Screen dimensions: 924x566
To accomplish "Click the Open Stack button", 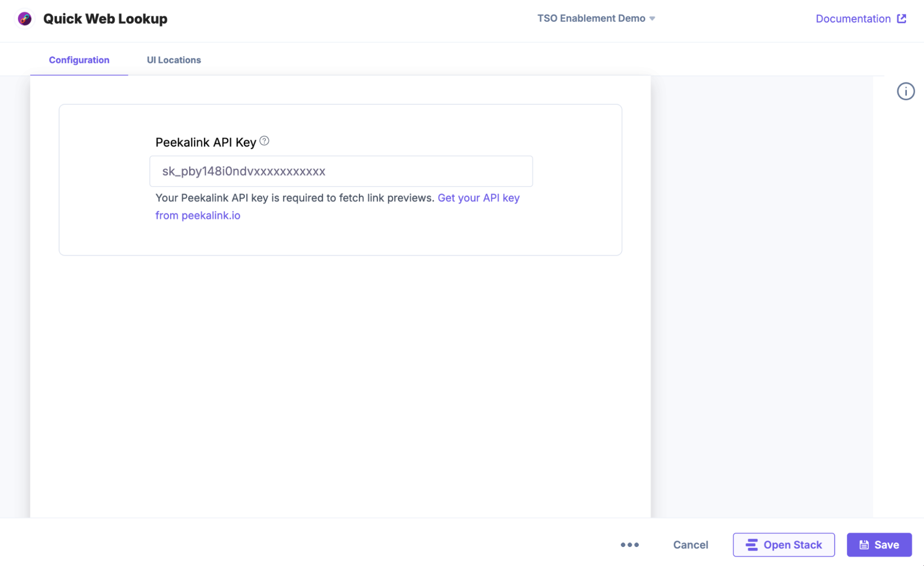I will coord(783,545).
